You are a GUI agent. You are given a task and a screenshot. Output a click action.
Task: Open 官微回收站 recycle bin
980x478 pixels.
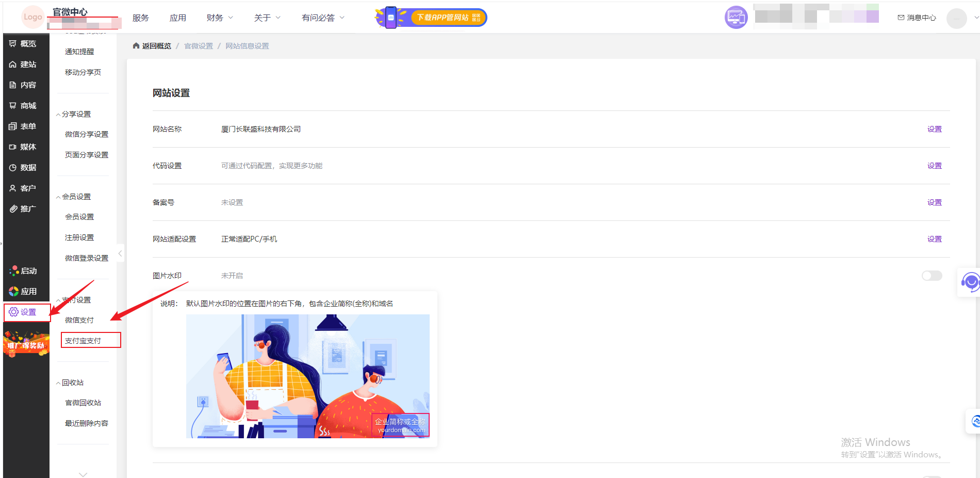(x=83, y=403)
